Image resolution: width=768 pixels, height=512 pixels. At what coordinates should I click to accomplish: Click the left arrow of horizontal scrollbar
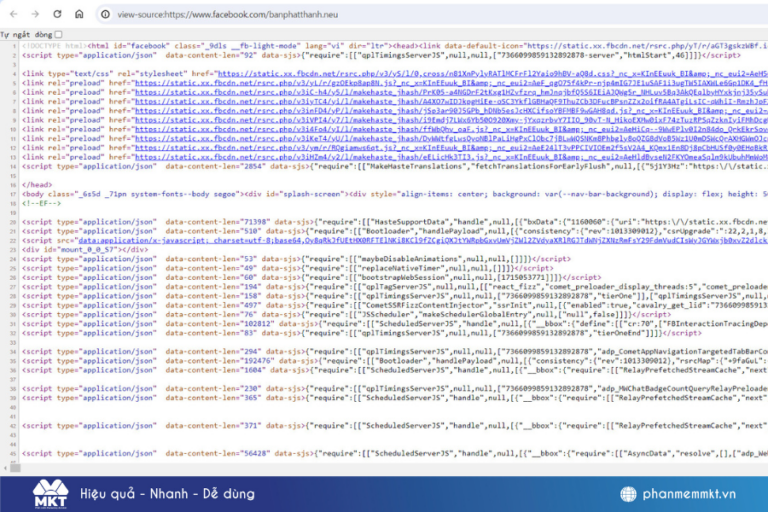point(5,468)
